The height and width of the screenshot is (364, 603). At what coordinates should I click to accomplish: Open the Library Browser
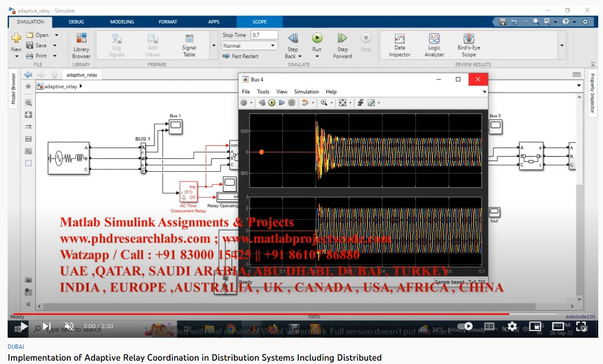[x=81, y=45]
